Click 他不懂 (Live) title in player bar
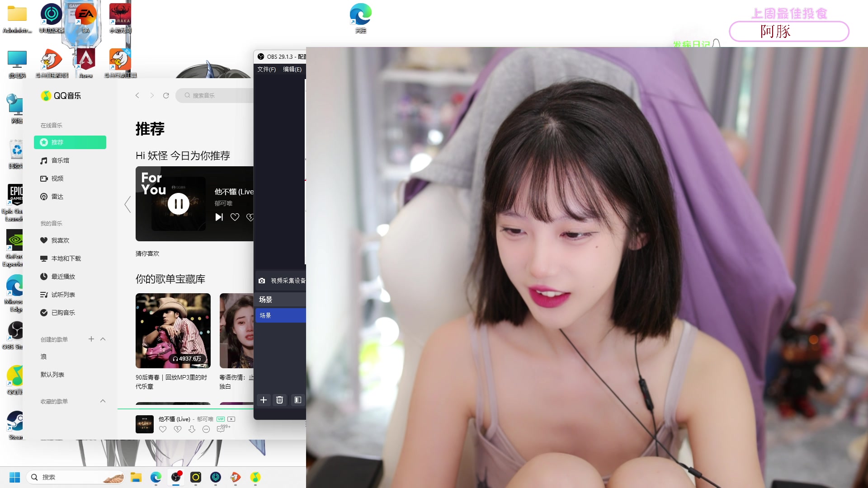This screenshot has width=868, height=488. (175, 419)
